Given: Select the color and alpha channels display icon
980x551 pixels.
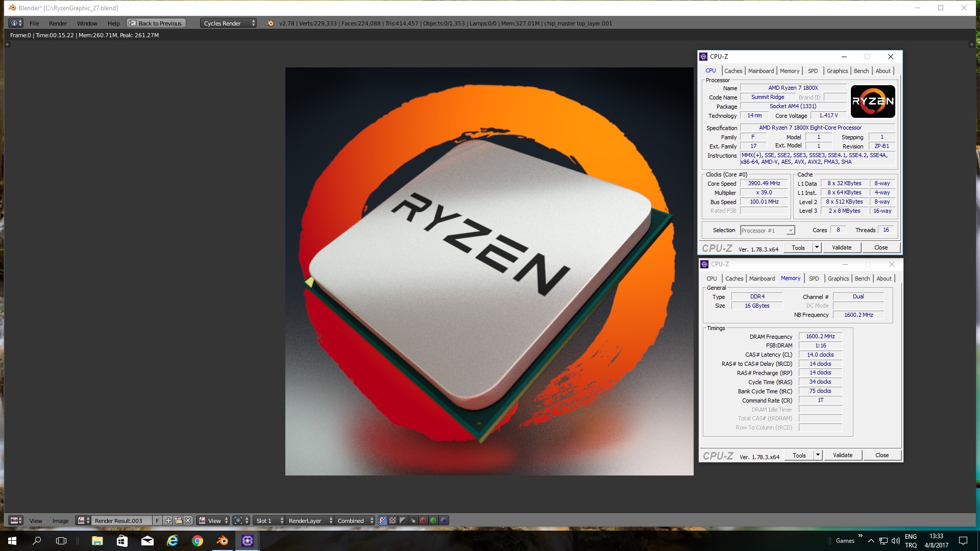Looking at the screenshot, I should (383, 520).
